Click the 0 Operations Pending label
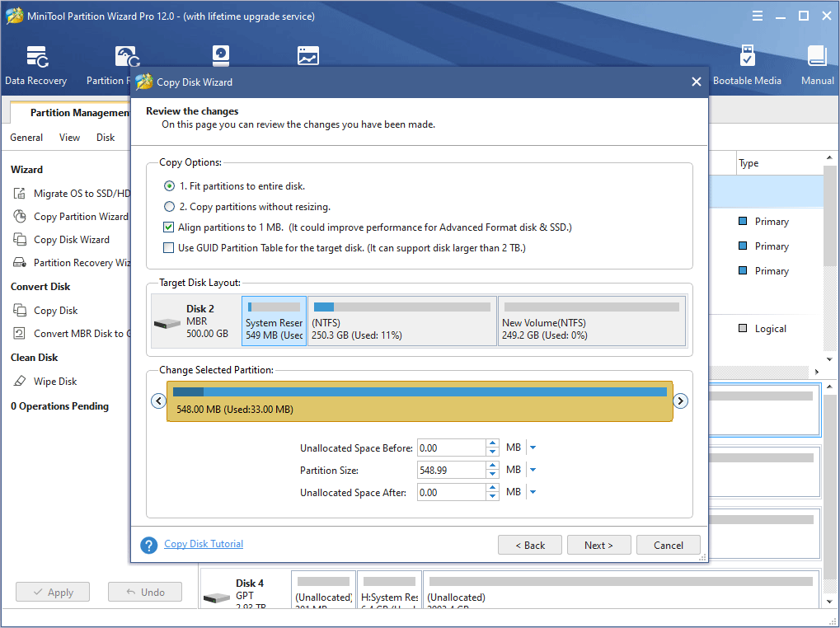 [59, 406]
